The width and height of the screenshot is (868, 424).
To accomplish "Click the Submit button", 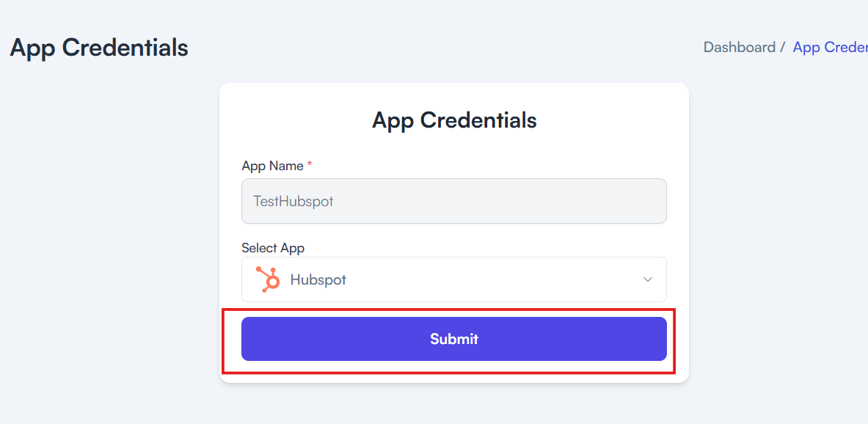I will [454, 339].
